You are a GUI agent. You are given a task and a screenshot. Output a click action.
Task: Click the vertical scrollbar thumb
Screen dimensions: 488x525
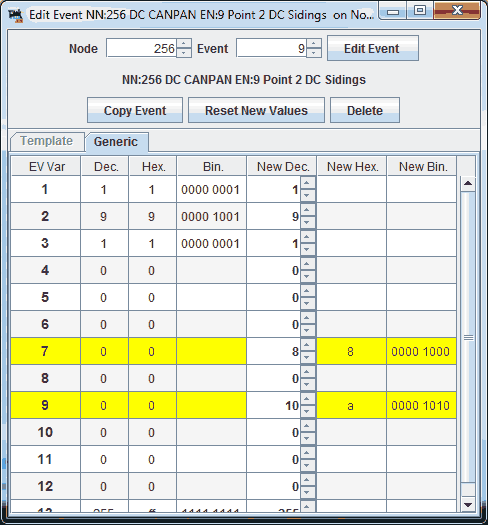pos(468,337)
